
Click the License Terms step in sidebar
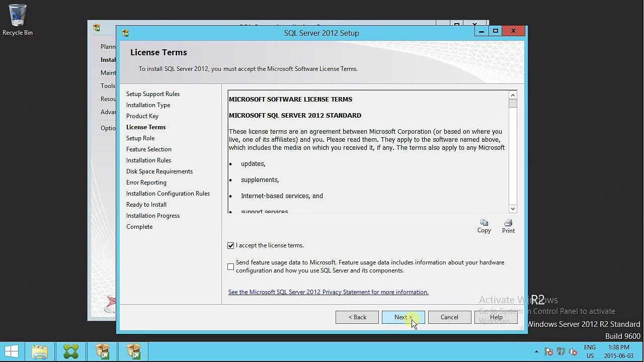pos(146,127)
